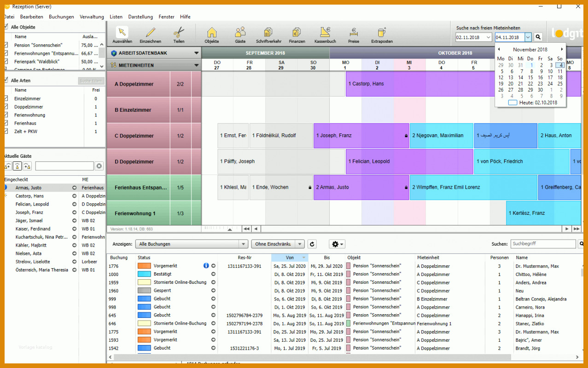Toggle the Ferienhaus type checkbox
Viewport: 588px width, 368px height.
(x=6, y=123)
